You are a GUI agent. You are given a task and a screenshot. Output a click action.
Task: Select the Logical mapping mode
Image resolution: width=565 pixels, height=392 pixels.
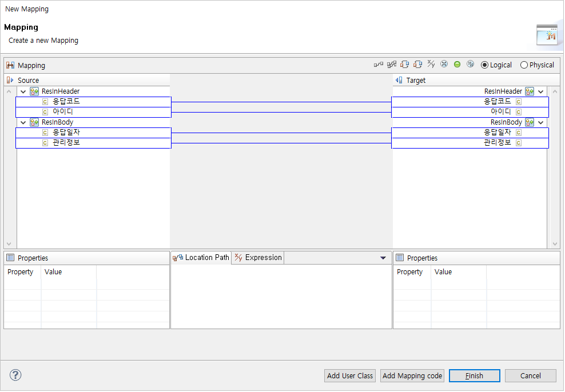[484, 65]
